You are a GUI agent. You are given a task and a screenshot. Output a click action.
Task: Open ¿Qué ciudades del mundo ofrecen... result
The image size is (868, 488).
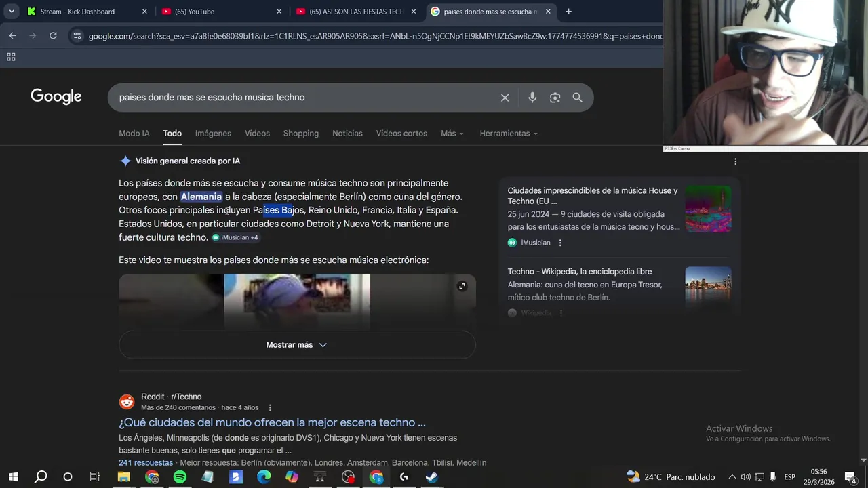point(273,422)
